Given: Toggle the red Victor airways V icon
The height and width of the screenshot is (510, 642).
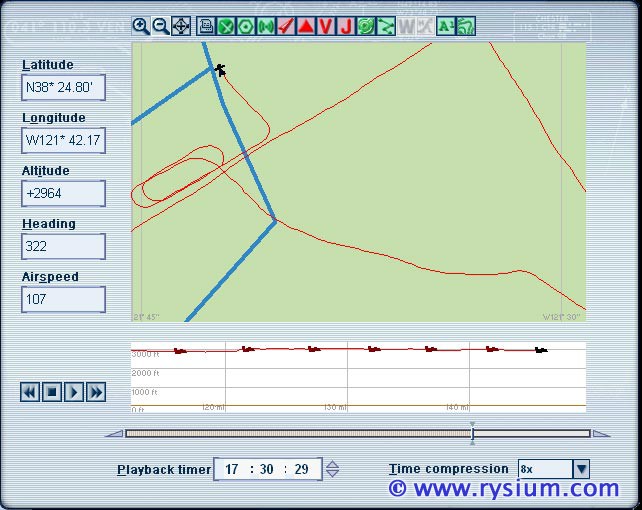Looking at the screenshot, I should tap(326, 26).
